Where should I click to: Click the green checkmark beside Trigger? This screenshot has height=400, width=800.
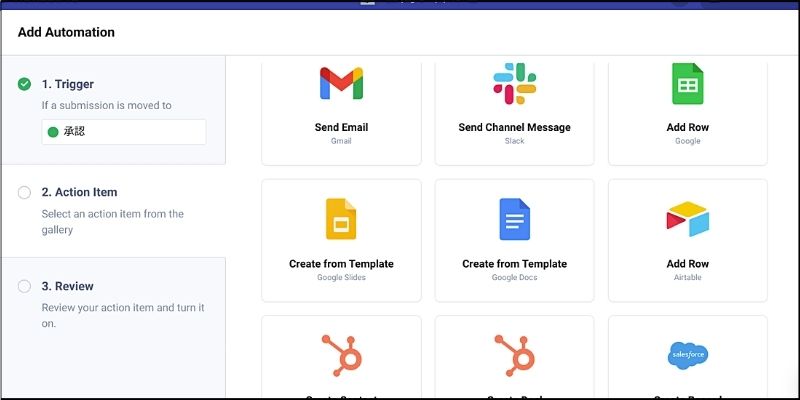click(24, 84)
